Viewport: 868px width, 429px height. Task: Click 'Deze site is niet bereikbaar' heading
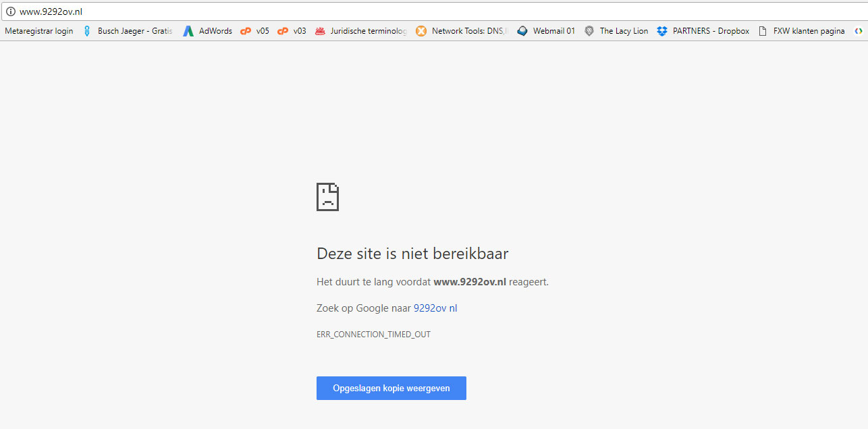[412, 254]
